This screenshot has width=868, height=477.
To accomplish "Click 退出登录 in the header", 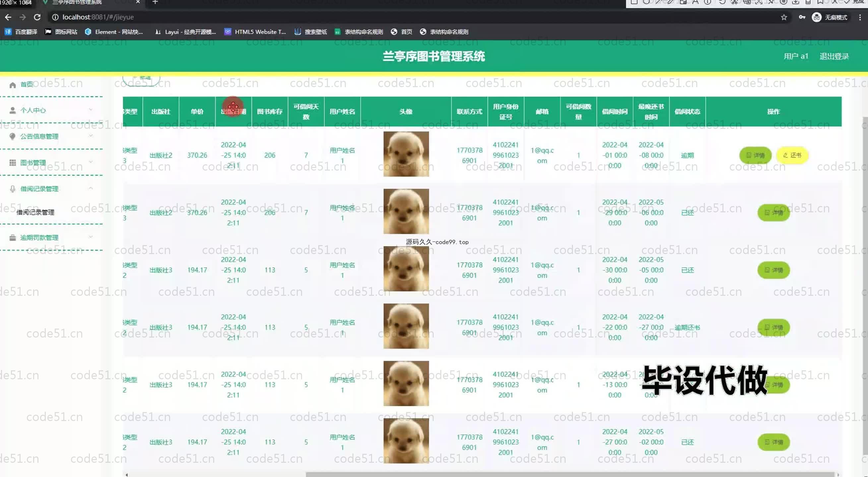I will pyautogui.click(x=834, y=56).
